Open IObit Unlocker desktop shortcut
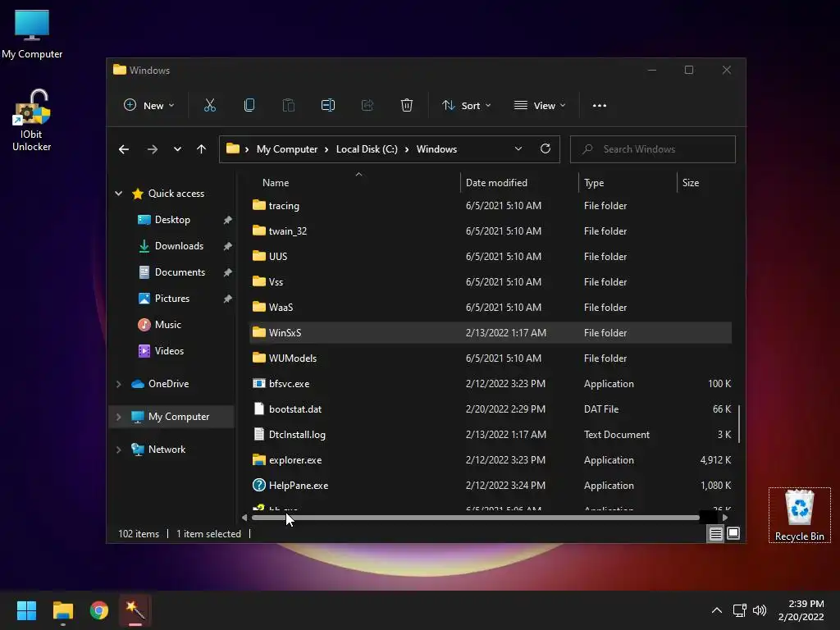 click(32, 121)
